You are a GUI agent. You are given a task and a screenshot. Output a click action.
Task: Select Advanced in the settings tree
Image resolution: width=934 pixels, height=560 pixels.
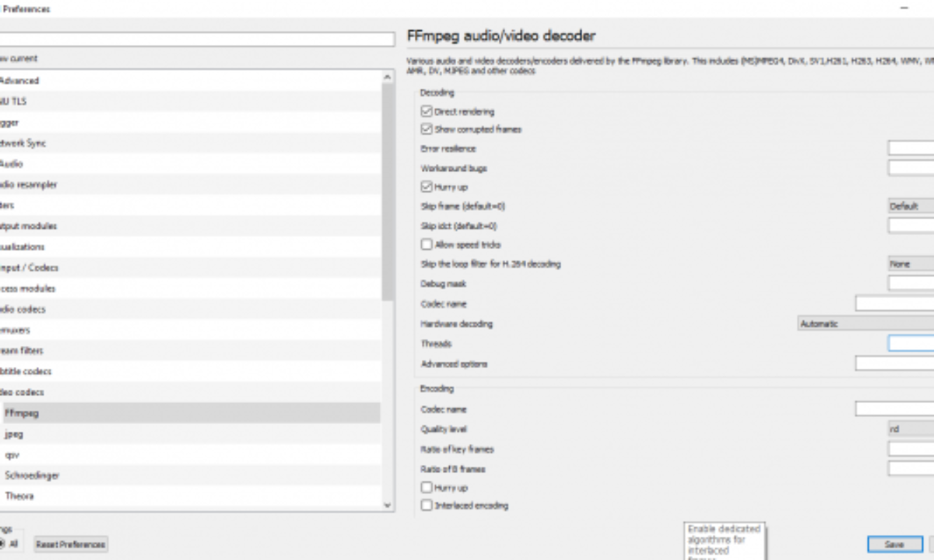click(190, 80)
